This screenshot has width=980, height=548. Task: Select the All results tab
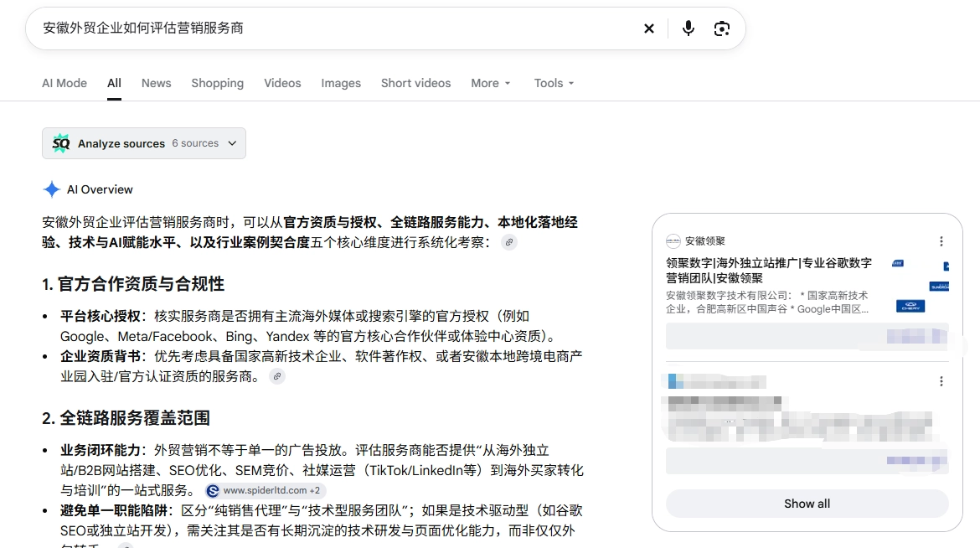point(114,83)
